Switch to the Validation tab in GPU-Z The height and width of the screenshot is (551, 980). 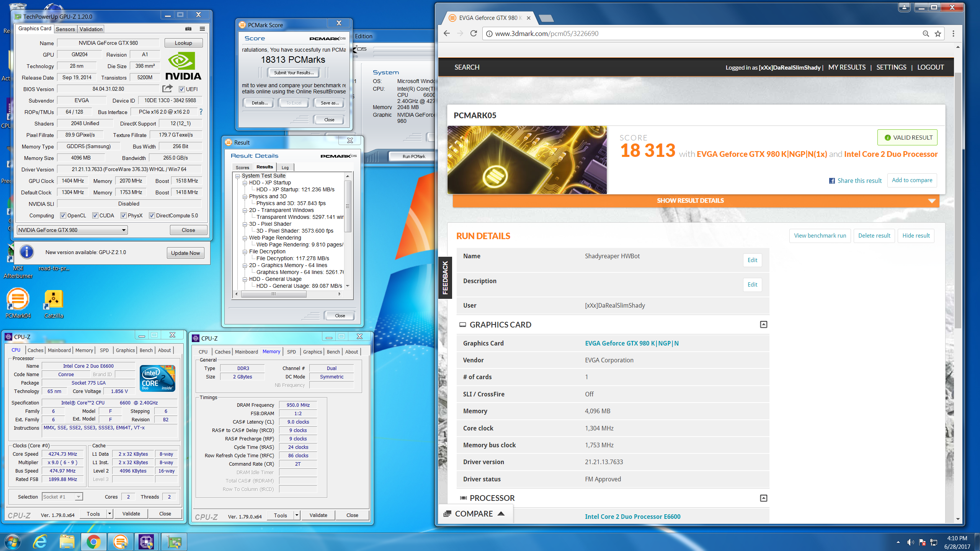(91, 29)
